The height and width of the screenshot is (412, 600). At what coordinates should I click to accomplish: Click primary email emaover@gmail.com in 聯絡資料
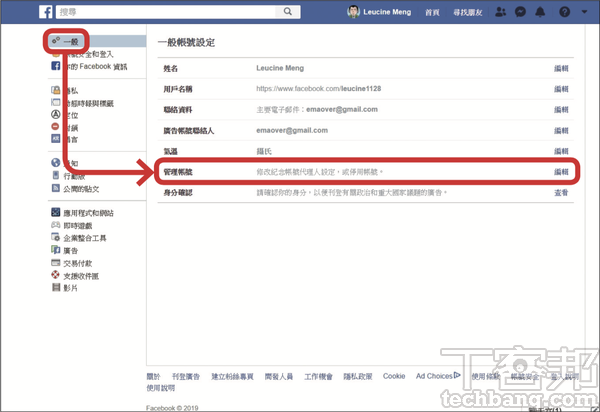coord(342,109)
